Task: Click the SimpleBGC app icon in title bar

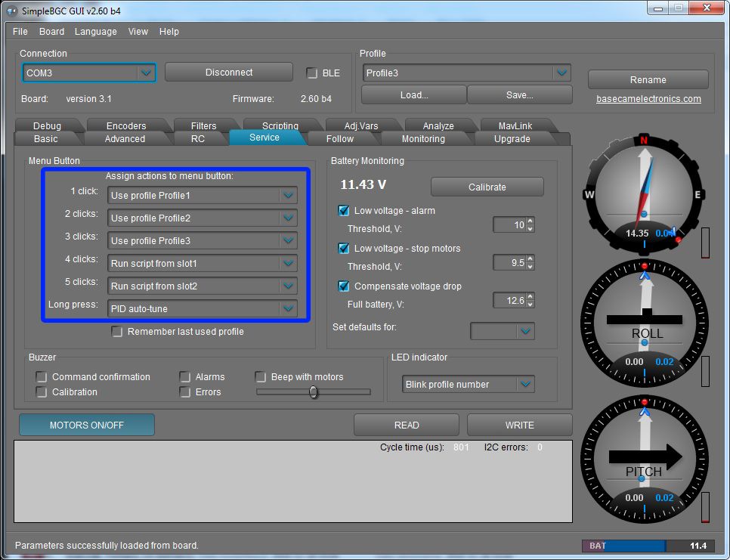Action: (x=11, y=11)
